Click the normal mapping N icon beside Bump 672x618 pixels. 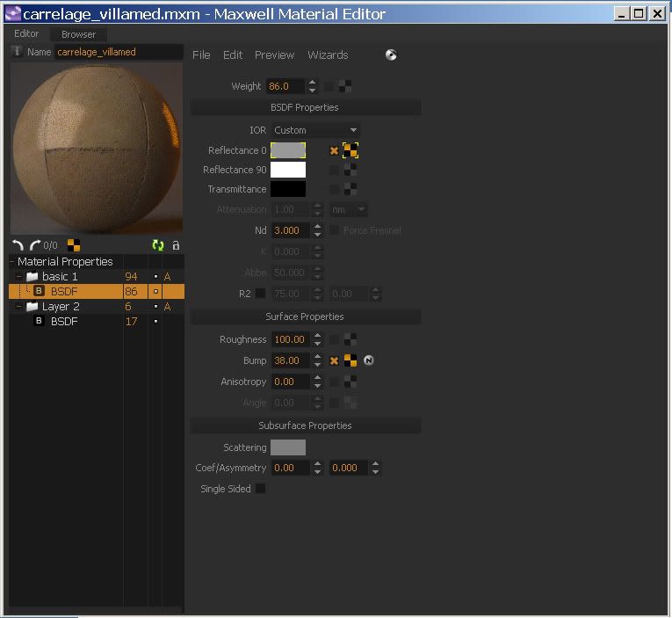(x=369, y=360)
